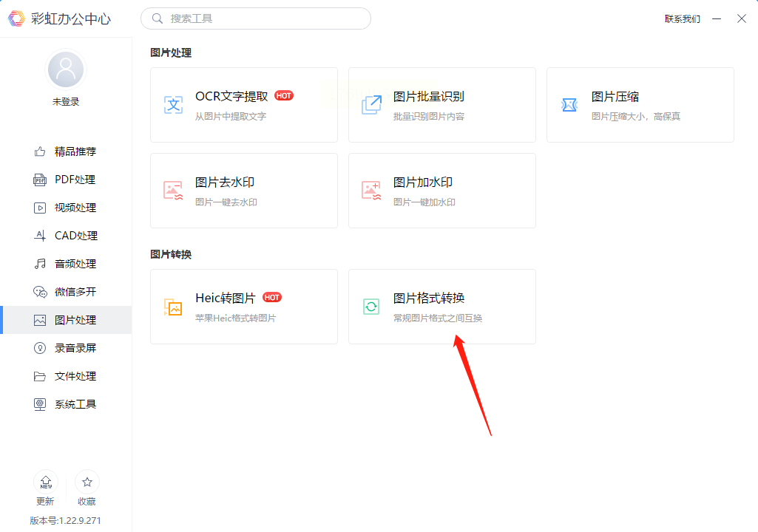Click the picture icon beside 图片处理
Viewport: 758px width, 532px height.
click(x=40, y=320)
